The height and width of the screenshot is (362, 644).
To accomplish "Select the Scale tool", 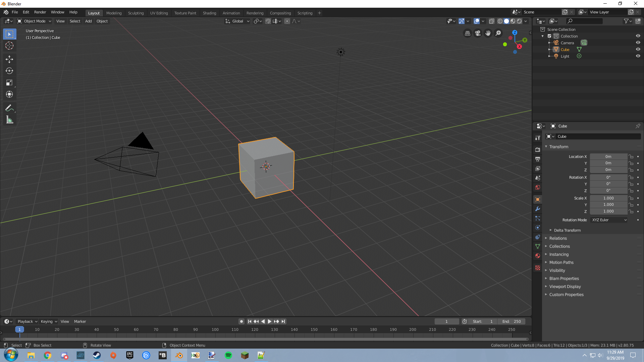I will click(x=9, y=82).
